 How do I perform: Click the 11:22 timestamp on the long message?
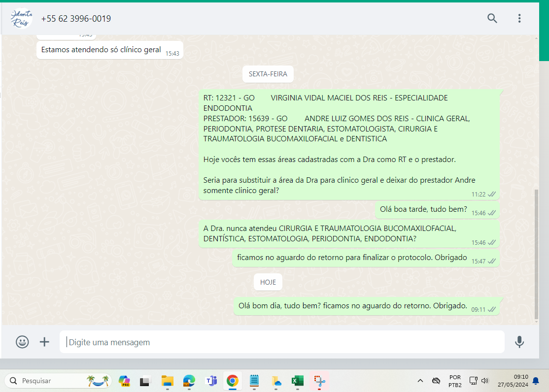478,195
